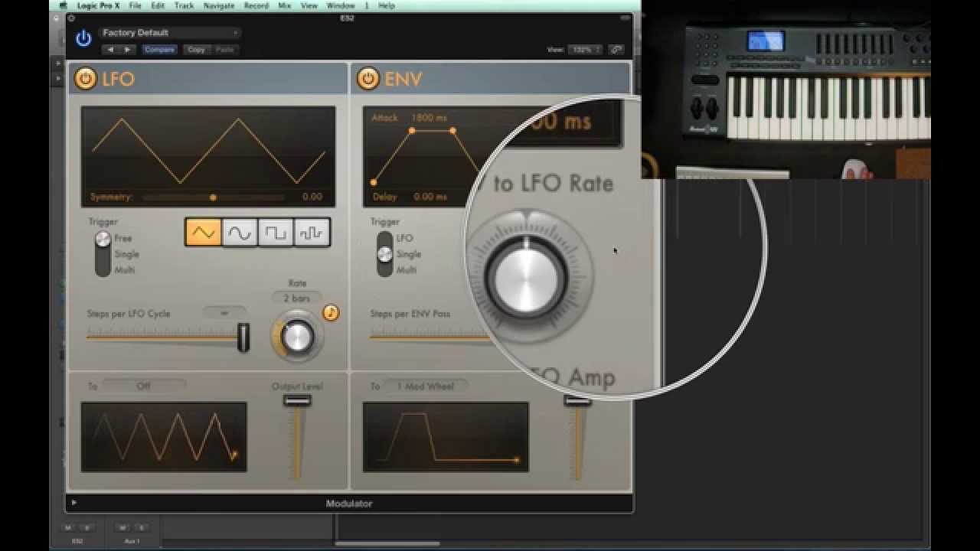Viewport: 980px width, 551px height.
Task: Open the Apple menu
Action: pyautogui.click(x=64, y=5)
